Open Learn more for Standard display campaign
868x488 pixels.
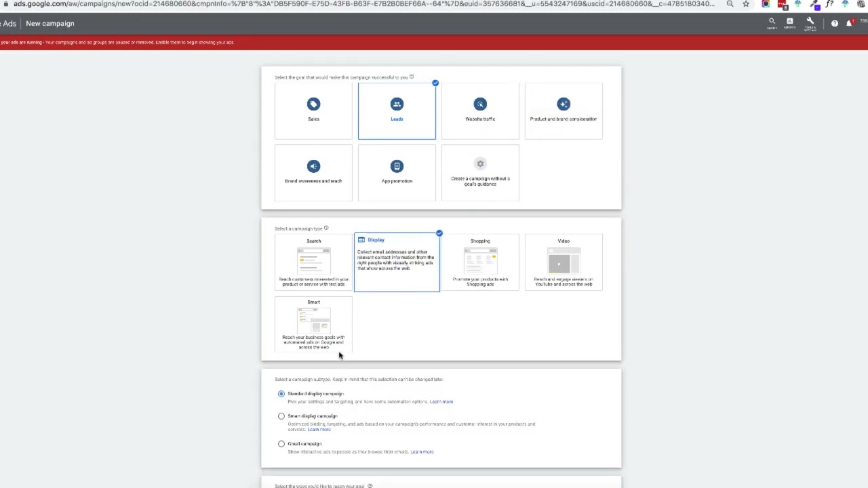pos(441,401)
